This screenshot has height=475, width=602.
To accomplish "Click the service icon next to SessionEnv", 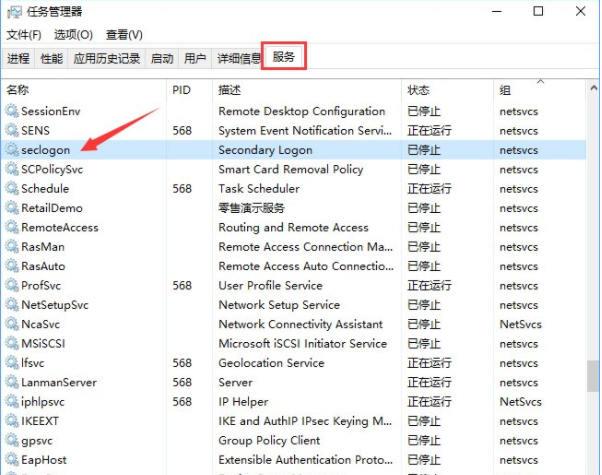I will 12,112.
